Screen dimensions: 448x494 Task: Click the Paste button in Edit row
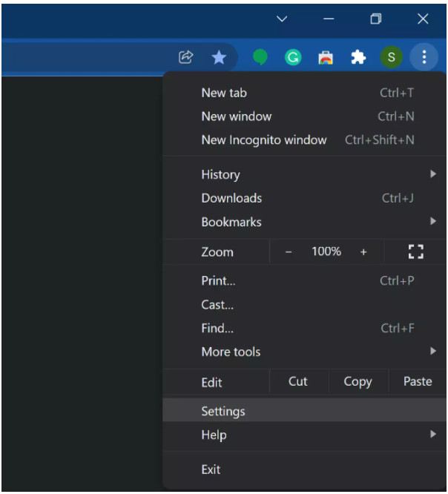click(x=417, y=381)
